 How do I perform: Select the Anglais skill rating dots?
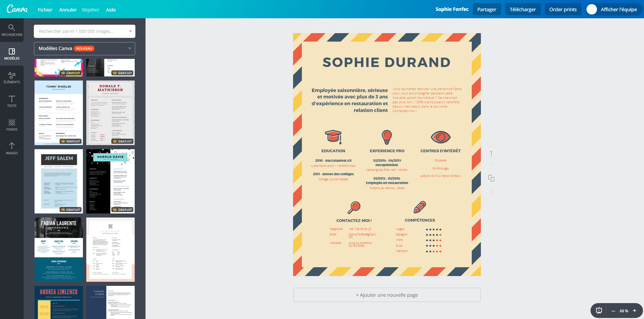coord(434,229)
